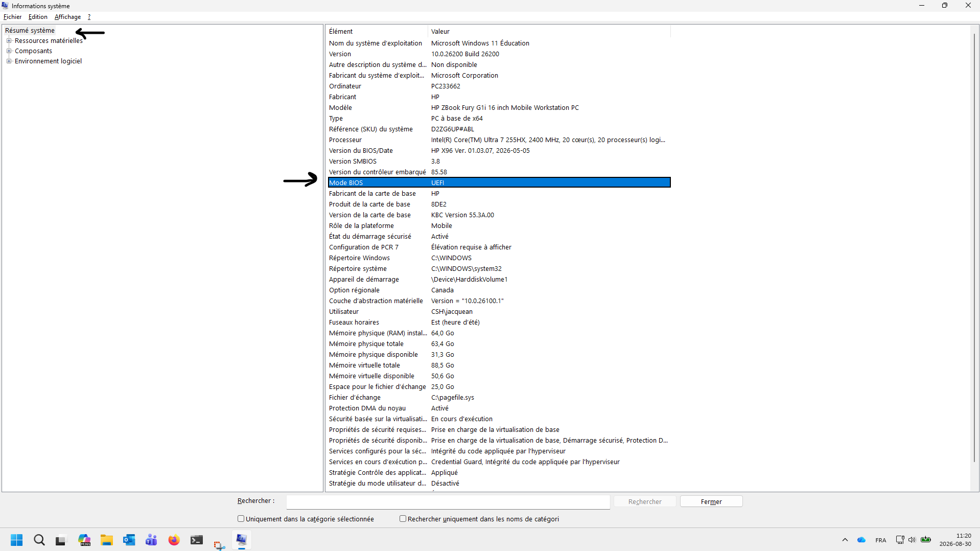The image size is (980, 551).
Task: Select Résumé système in the tree
Action: [x=30, y=30]
